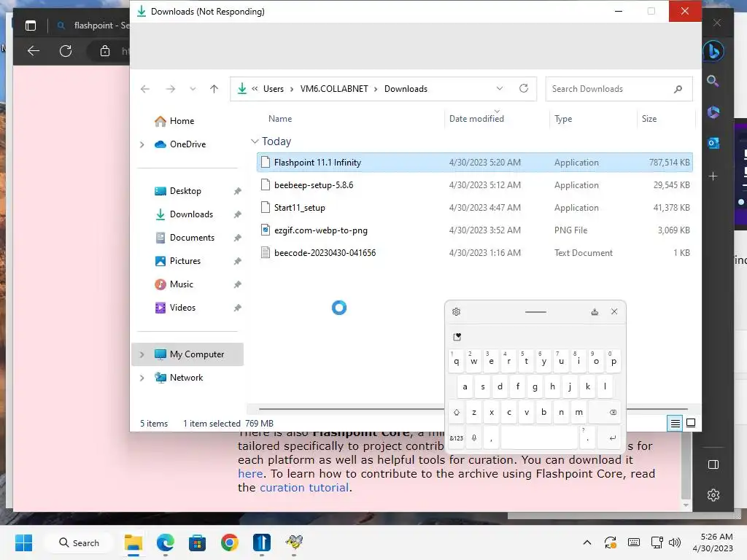Unpin Videos using its pin icon

click(x=237, y=308)
